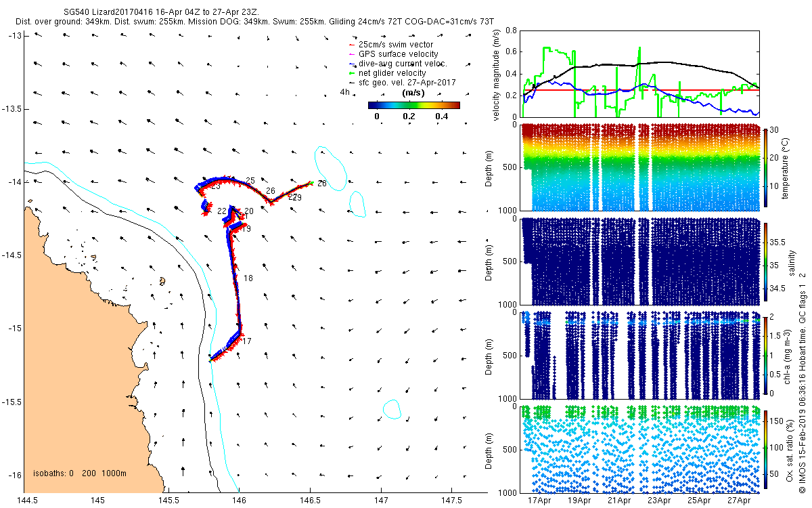Click the '21Apr' date tick label
This screenshot has width=812, height=508.
(x=619, y=501)
